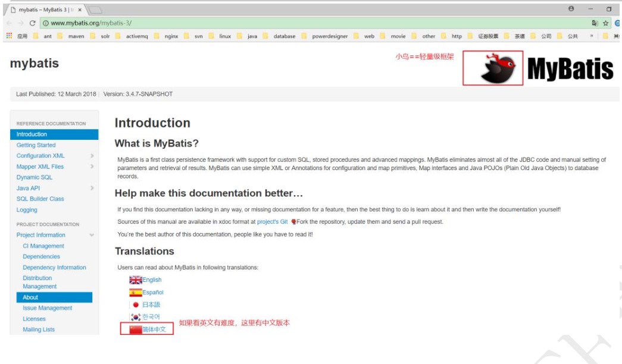
Task: Open the activemq bookmark folder
Action: coord(132,36)
